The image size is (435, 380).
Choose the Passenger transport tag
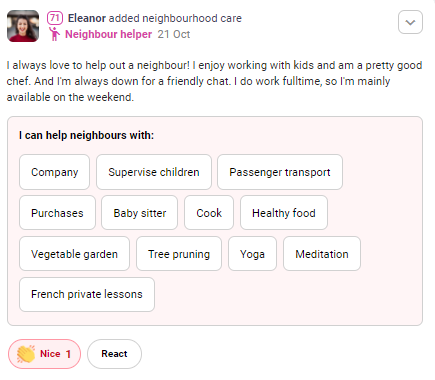click(280, 172)
